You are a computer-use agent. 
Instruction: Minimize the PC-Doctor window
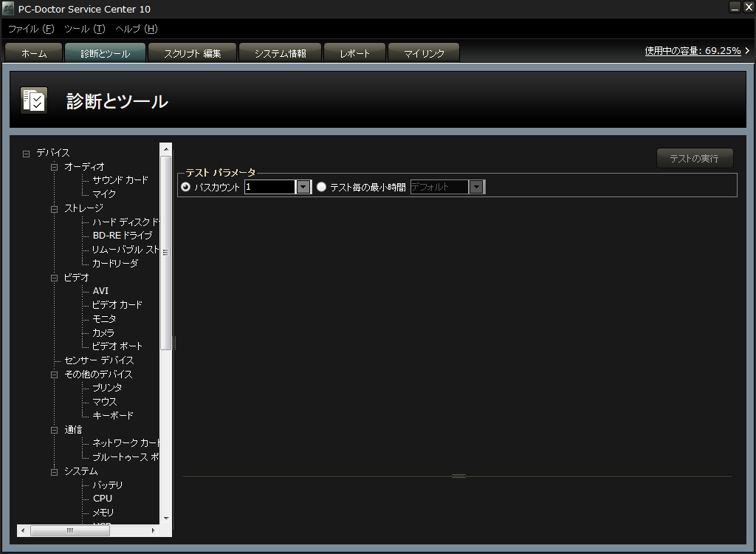pos(735,7)
